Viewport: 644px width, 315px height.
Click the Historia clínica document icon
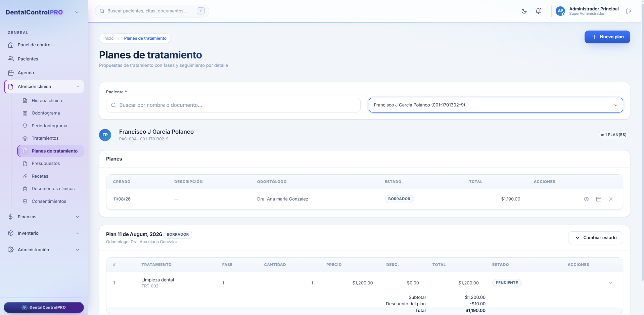tap(25, 100)
